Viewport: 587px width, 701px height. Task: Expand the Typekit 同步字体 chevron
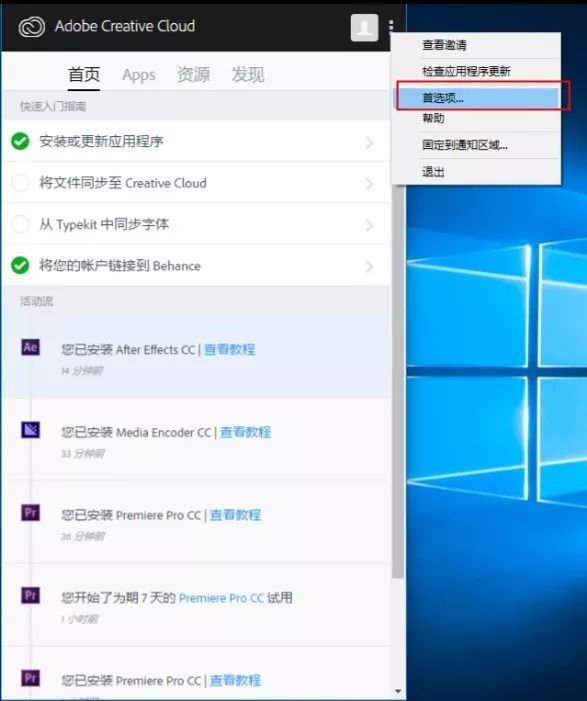click(369, 225)
